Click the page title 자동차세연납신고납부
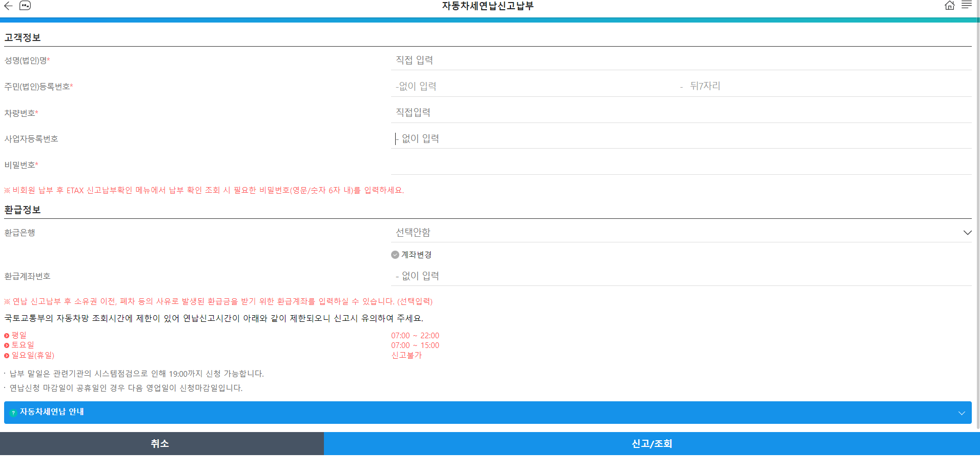 tap(488, 6)
